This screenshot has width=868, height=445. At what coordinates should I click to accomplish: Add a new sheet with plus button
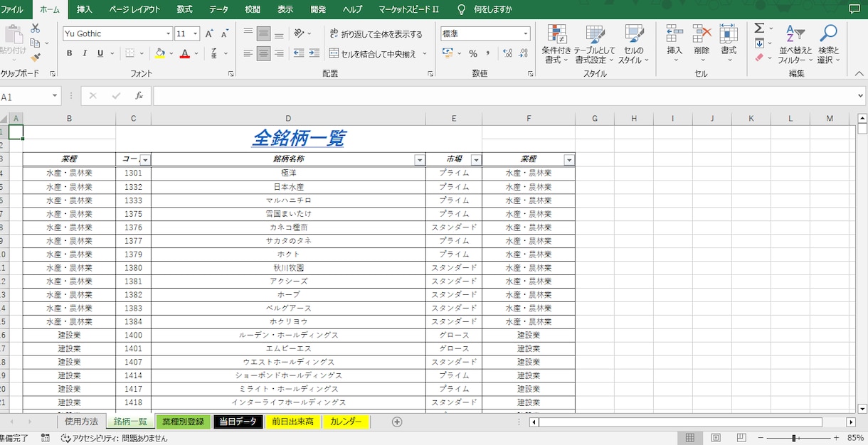pyautogui.click(x=397, y=422)
